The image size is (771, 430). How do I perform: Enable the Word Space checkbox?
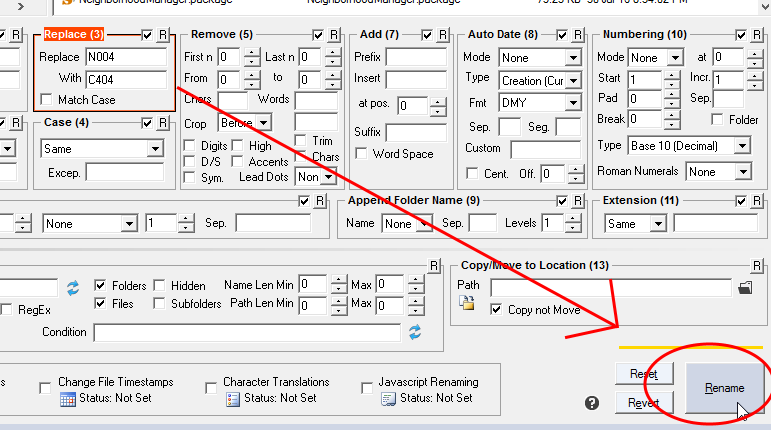click(x=361, y=154)
